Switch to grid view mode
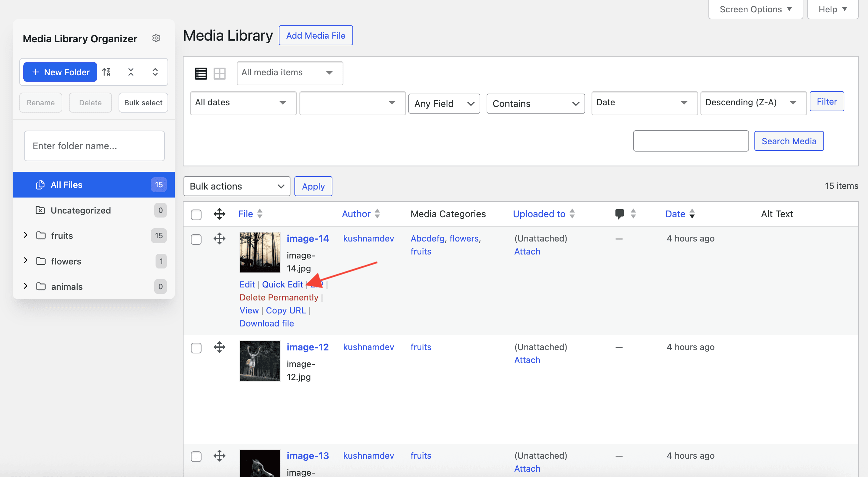Viewport: 868px width, 477px height. [x=219, y=73]
